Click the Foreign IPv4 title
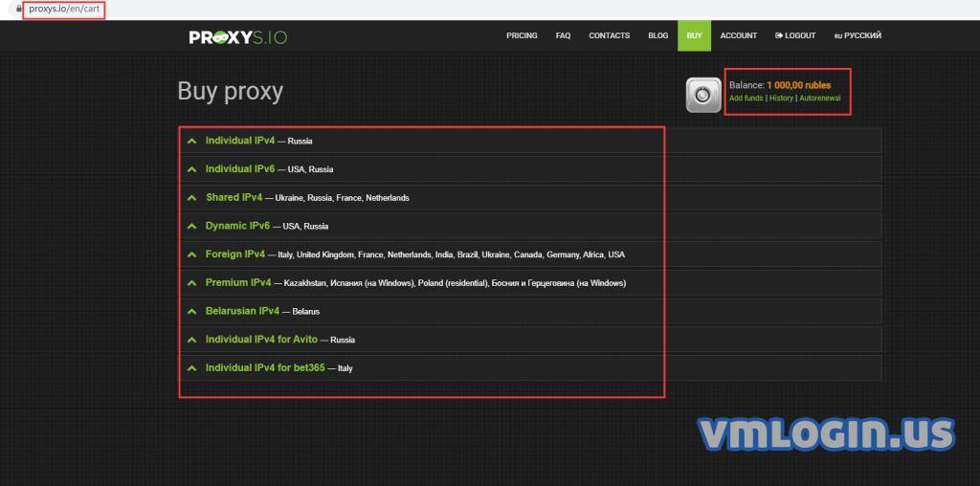The image size is (980, 486). [x=235, y=254]
